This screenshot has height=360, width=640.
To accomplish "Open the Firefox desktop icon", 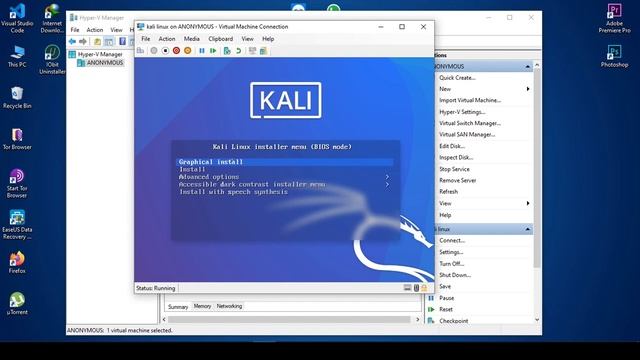I will pyautogui.click(x=17, y=262).
